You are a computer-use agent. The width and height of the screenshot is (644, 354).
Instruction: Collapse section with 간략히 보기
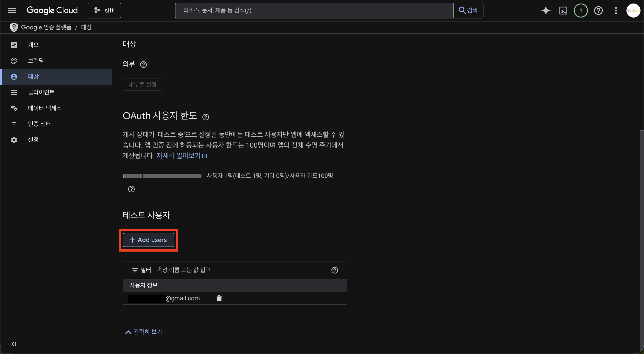click(x=144, y=332)
